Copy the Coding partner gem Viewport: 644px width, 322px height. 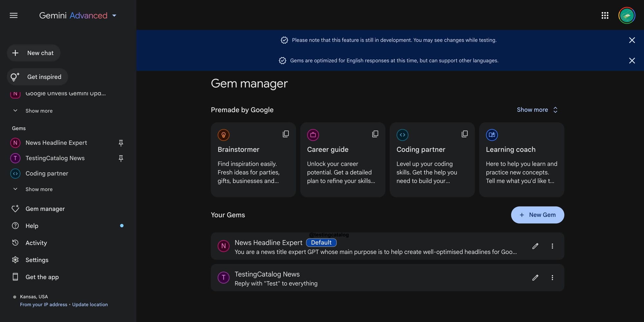click(x=465, y=134)
